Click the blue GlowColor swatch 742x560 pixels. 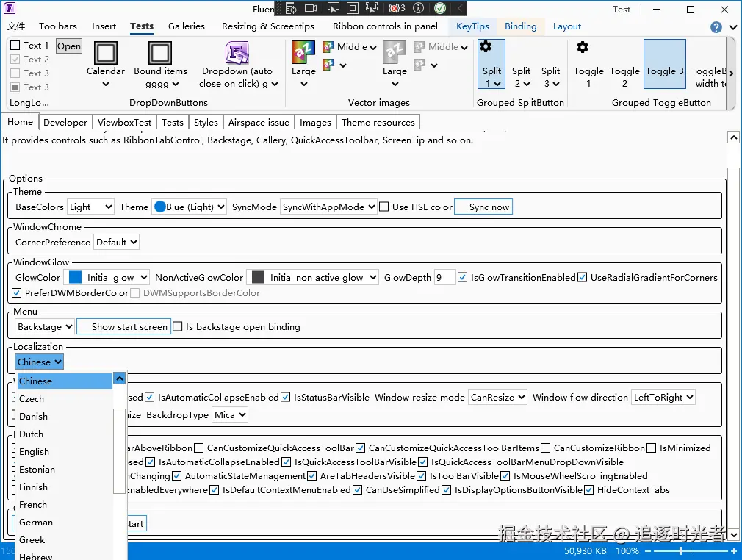[x=75, y=277]
